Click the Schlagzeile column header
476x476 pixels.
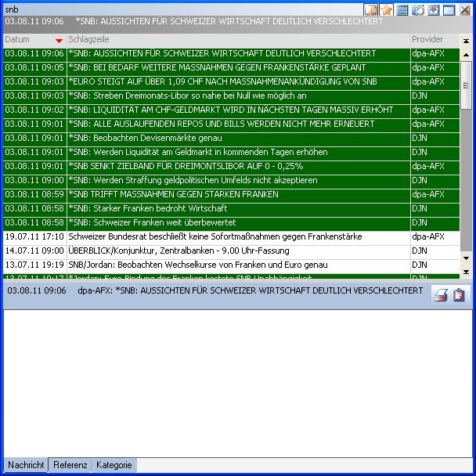235,39
